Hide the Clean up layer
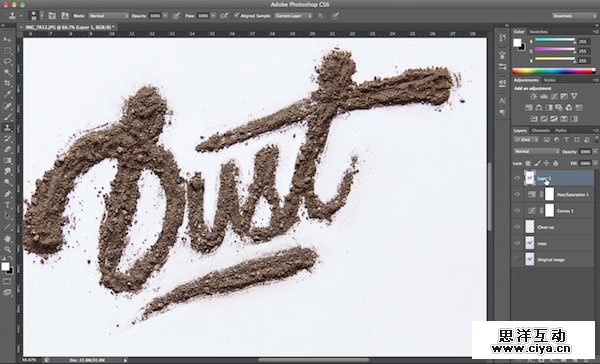 click(517, 227)
